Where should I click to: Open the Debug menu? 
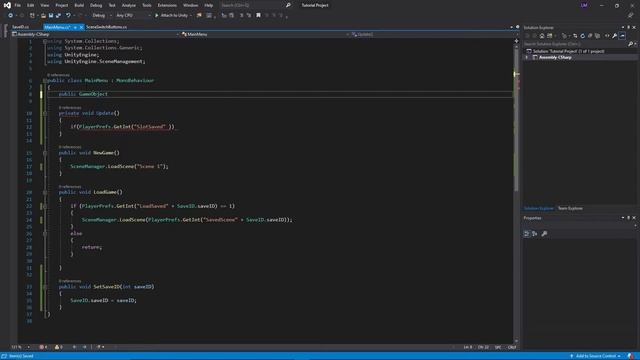tap(96, 5)
